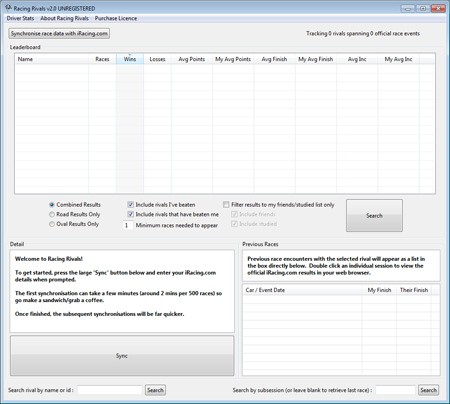Open the Purchase Licence menu

coord(116,18)
